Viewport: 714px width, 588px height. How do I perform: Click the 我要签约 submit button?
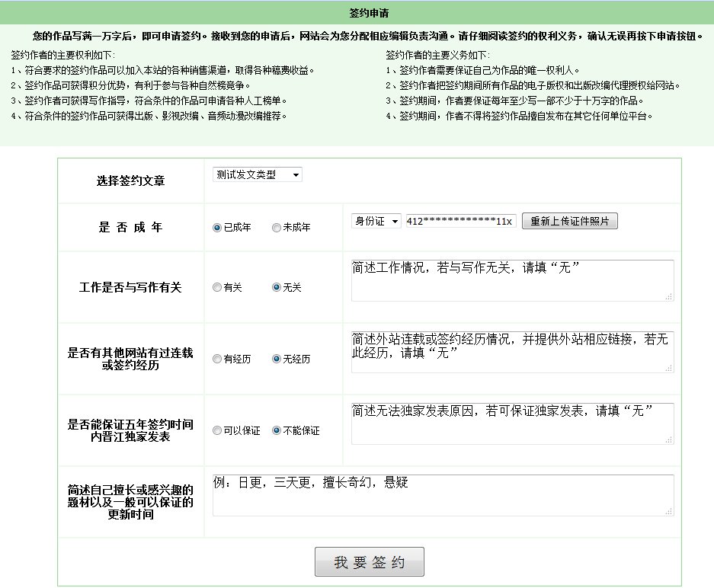click(369, 562)
